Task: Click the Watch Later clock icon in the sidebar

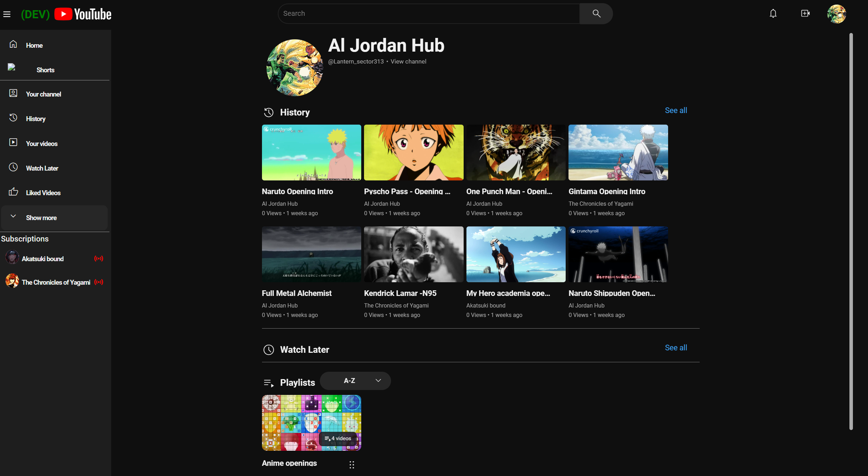Action: [13, 167]
